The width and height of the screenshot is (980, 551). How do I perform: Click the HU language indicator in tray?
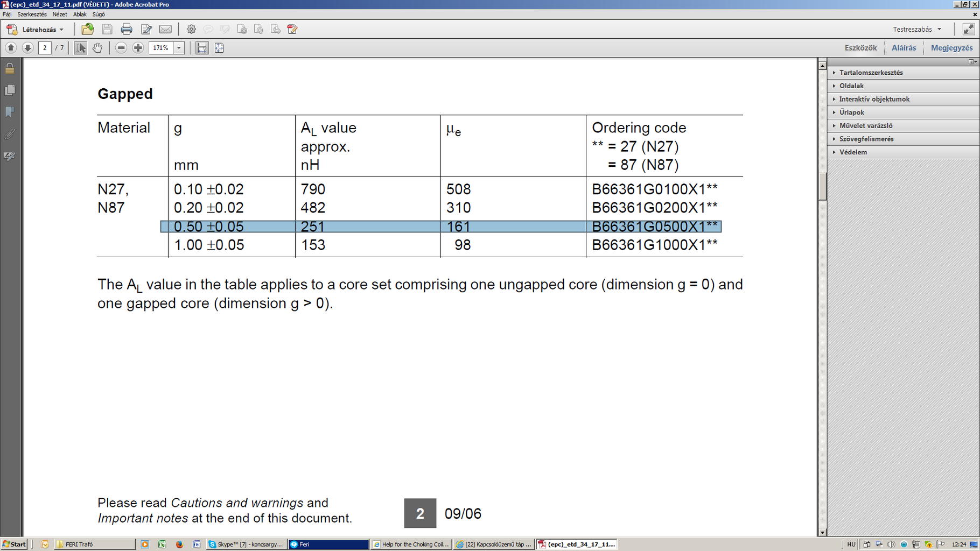851,544
